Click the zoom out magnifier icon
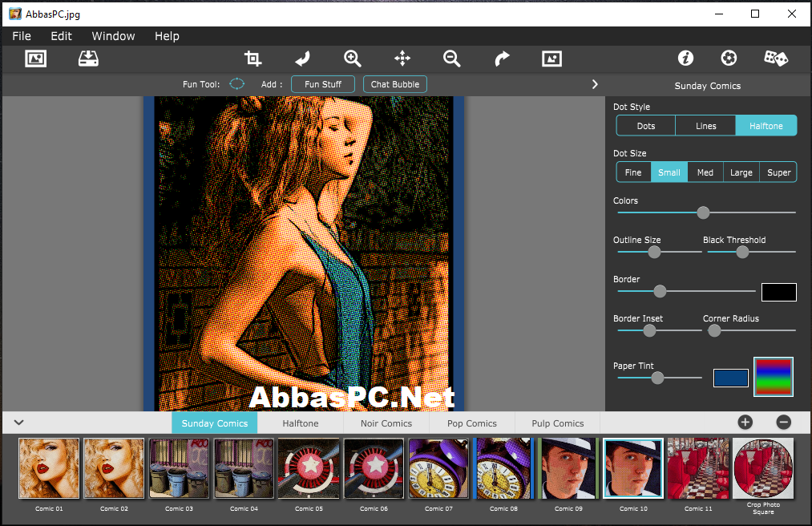 [x=451, y=59]
